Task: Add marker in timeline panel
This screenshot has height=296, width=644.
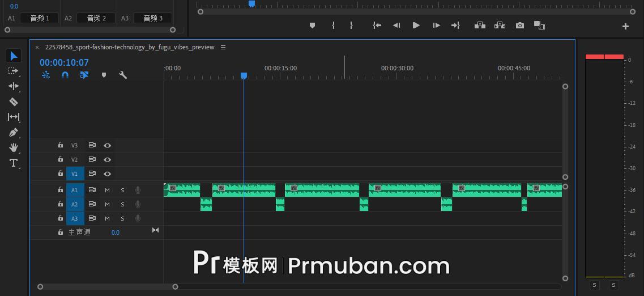Action: (104, 75)
